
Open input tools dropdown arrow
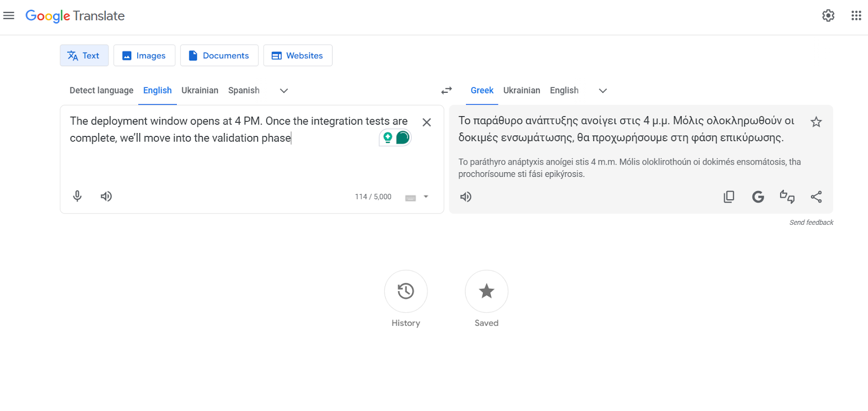click(x=426, y=197)
